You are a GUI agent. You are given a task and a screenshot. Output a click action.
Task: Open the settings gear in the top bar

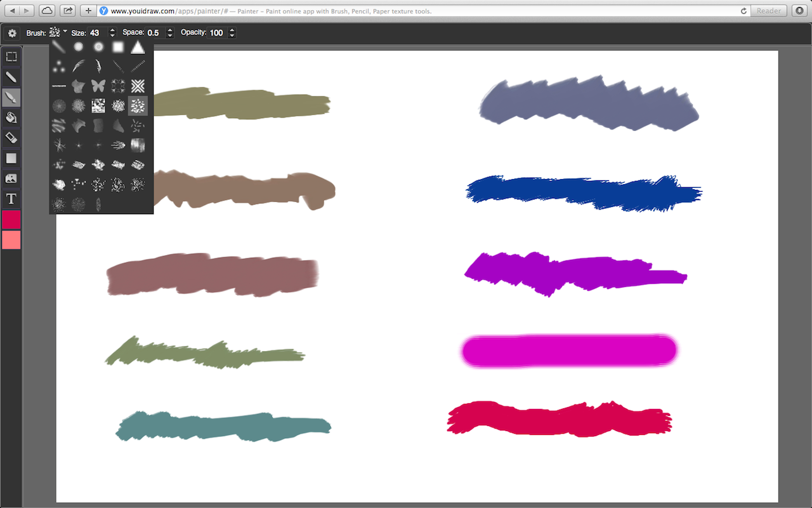[12, 33]
